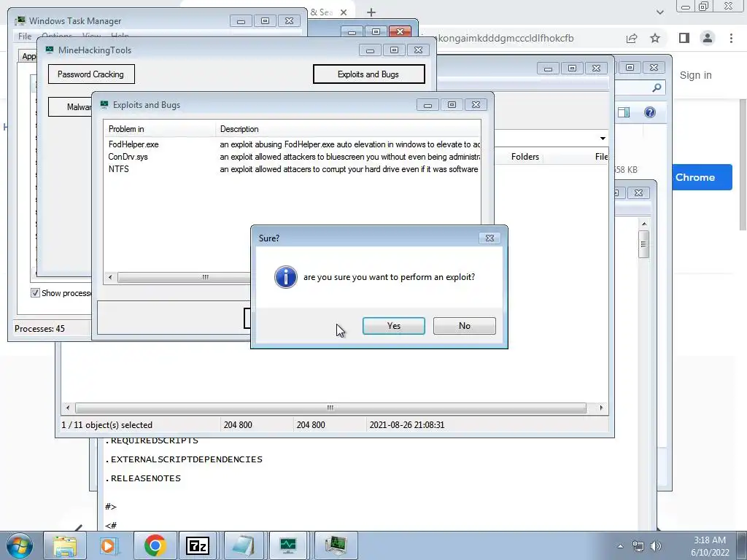Open the Chrome profile avatar
Screen dimensions: 747x560
(x=708, y=38)
